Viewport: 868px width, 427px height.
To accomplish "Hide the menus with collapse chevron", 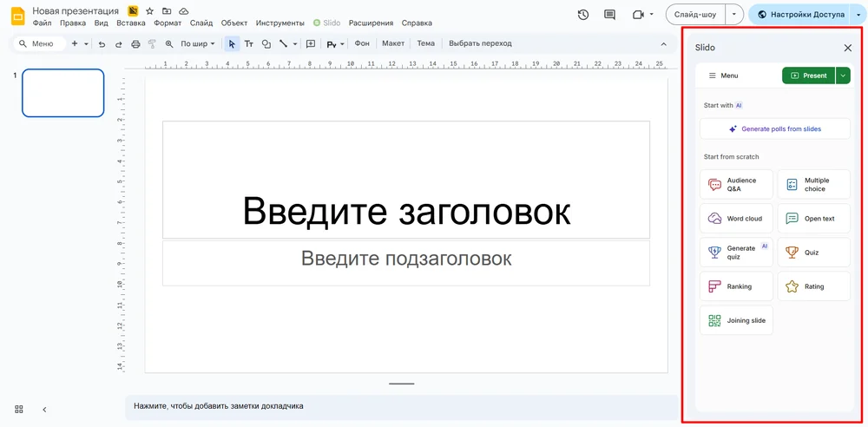I will (x=664, y=43).
